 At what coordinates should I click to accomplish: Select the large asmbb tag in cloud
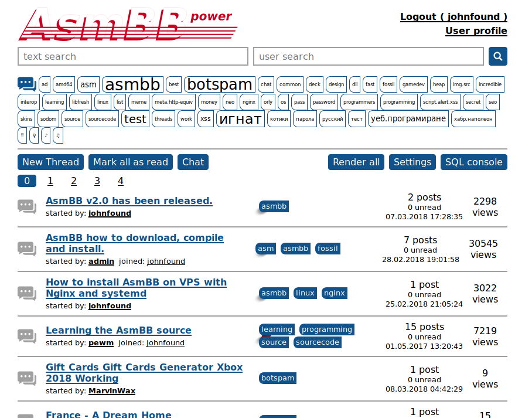[132, 84]
